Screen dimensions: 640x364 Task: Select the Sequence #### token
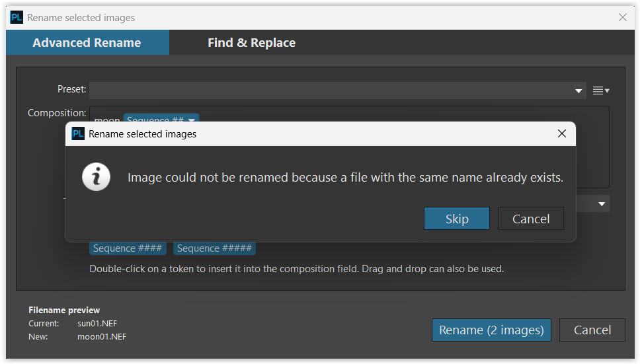click(128, 248)
